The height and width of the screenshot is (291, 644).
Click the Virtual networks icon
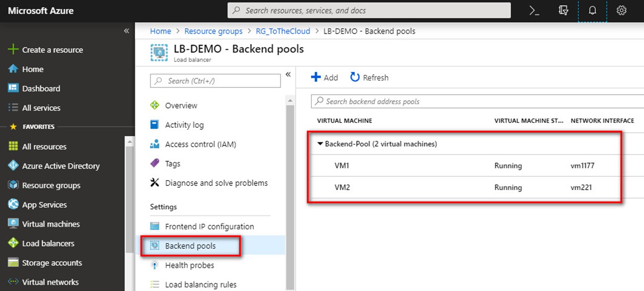coord(13,282)
